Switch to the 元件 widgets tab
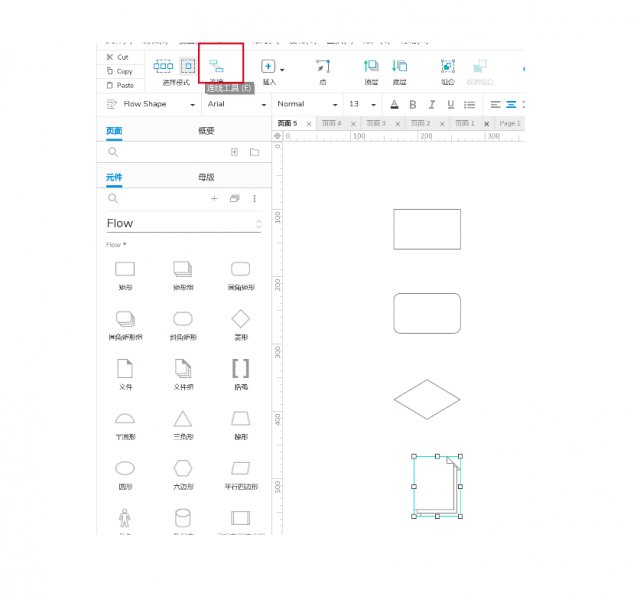The height and width of the screenshot is (600, 640). pos(114,177)
